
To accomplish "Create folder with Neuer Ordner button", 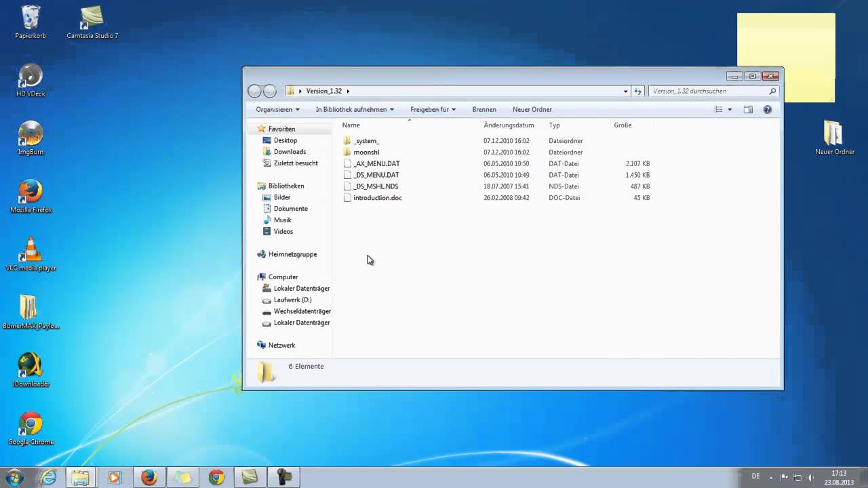I will point(532,109).
